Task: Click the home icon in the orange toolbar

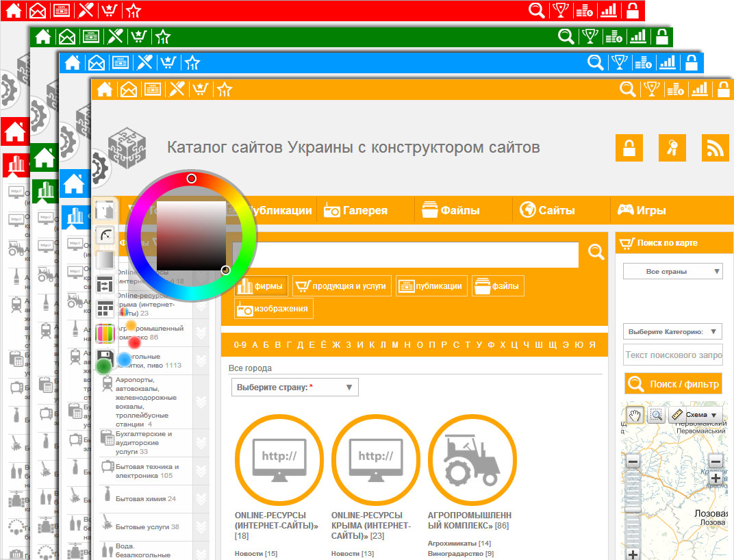Action: [104, 90]
